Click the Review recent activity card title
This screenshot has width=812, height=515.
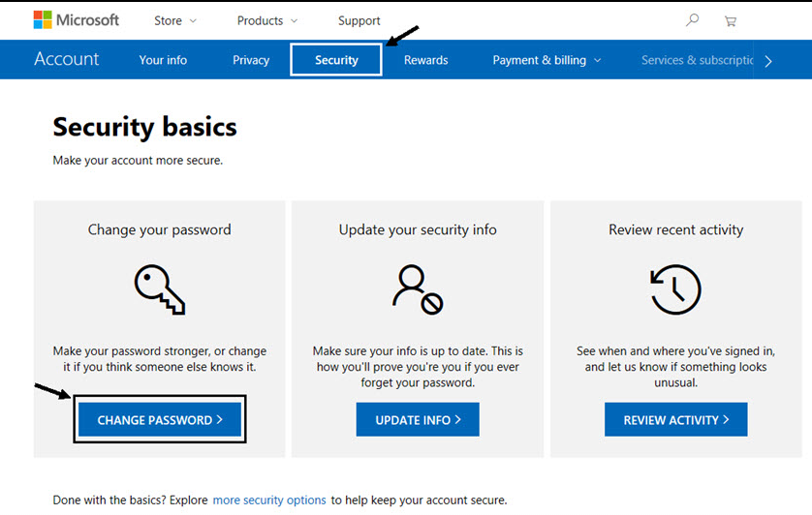pyautogui.click(x=675, y=229)
